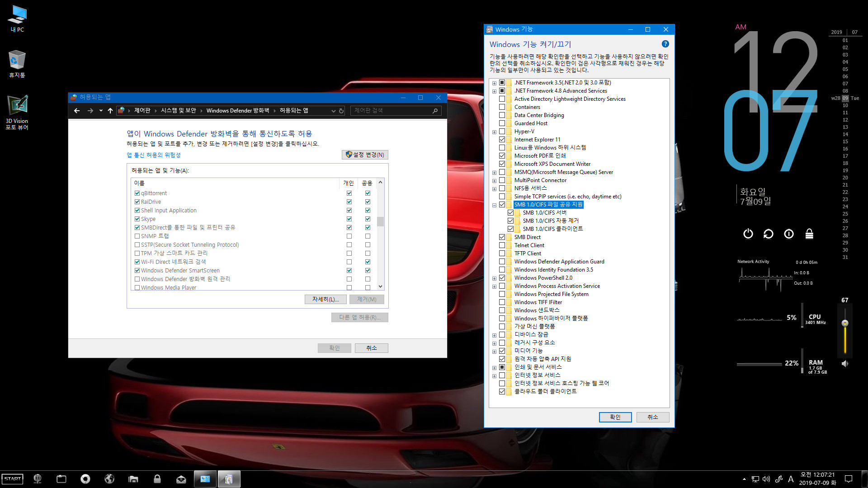The image size is (868, 488).
Task: Toggle Wi-Fi Direct private network checkbox
Action: 349,262
